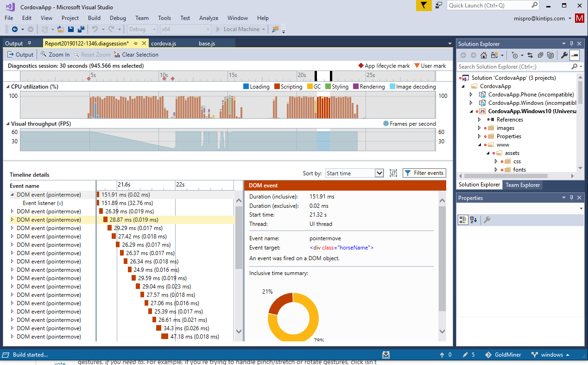Open the Debug menu
Image resolution: width=588 pixels, height=365 pixels.
tap(118, 18)
